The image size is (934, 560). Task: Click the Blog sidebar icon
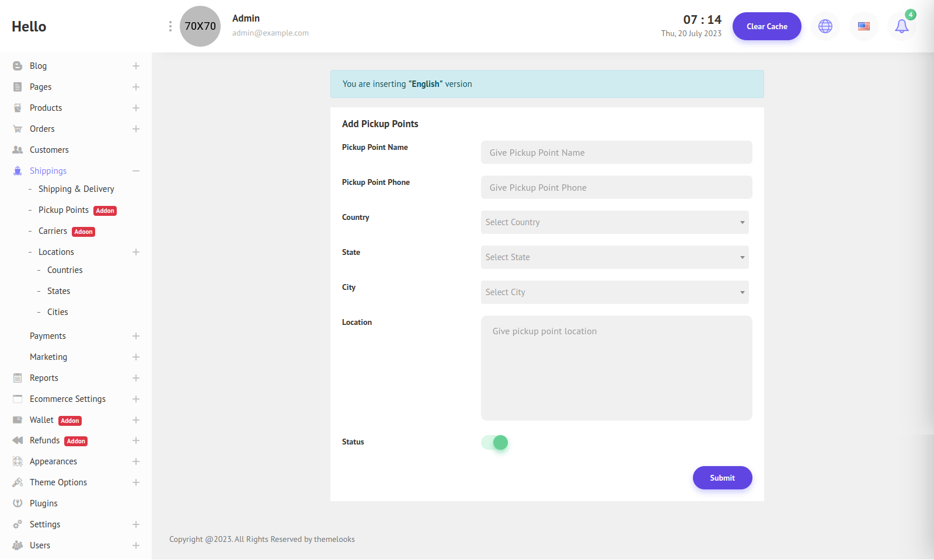(18, 66)
